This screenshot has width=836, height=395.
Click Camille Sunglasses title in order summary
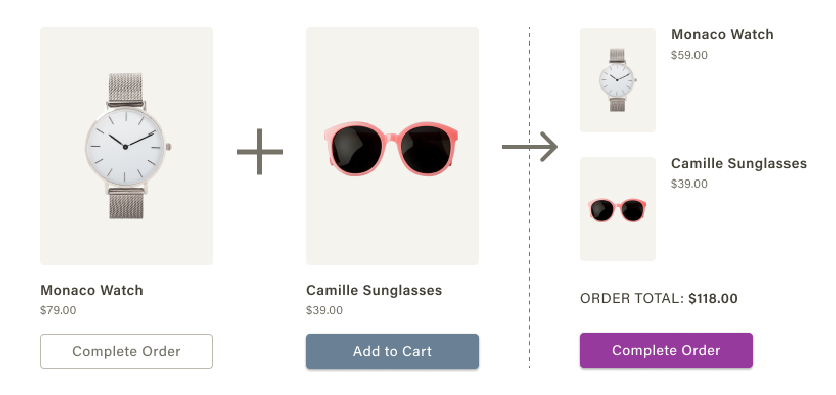tap(738, 163)
